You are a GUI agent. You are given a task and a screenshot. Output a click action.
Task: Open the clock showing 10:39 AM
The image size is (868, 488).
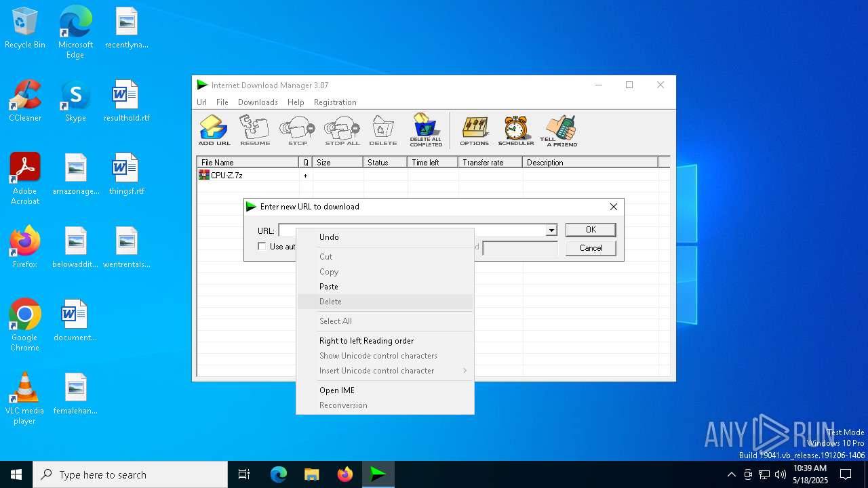click(810, 474)
